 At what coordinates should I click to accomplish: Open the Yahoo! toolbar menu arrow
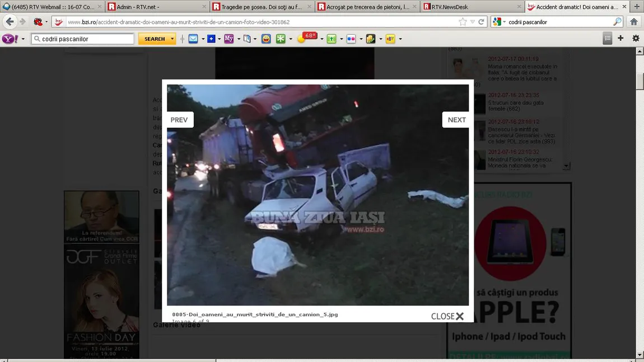23,39
